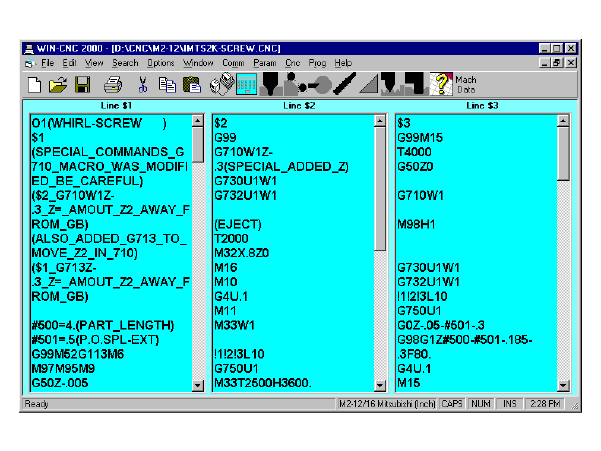Toggle the CAPS indicator in status bar
Screen dimensions: 601x451
[x=451, y=404]
